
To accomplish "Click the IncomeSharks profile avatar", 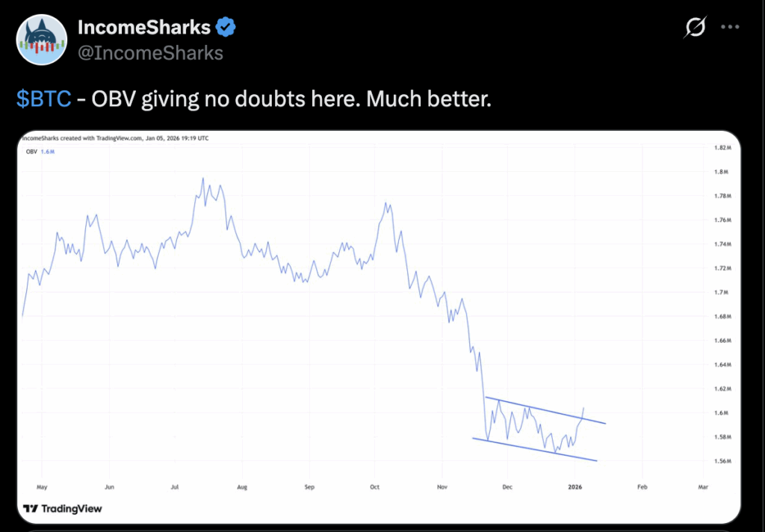I will [40, 40].
